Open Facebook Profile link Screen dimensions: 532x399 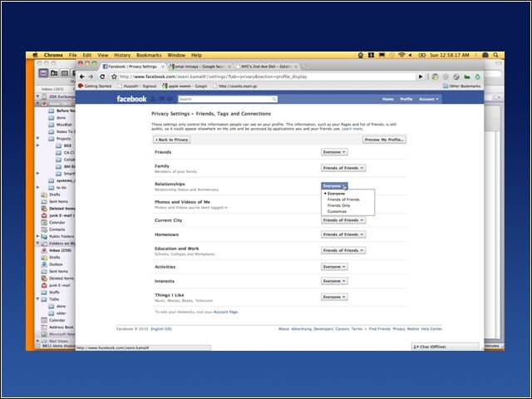point(406,99)
